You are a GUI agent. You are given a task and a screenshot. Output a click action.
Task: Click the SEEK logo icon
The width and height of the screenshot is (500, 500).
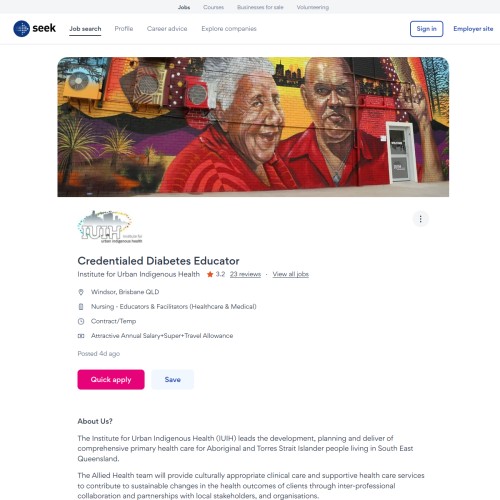pyautogui.click(x=22, y=29)
